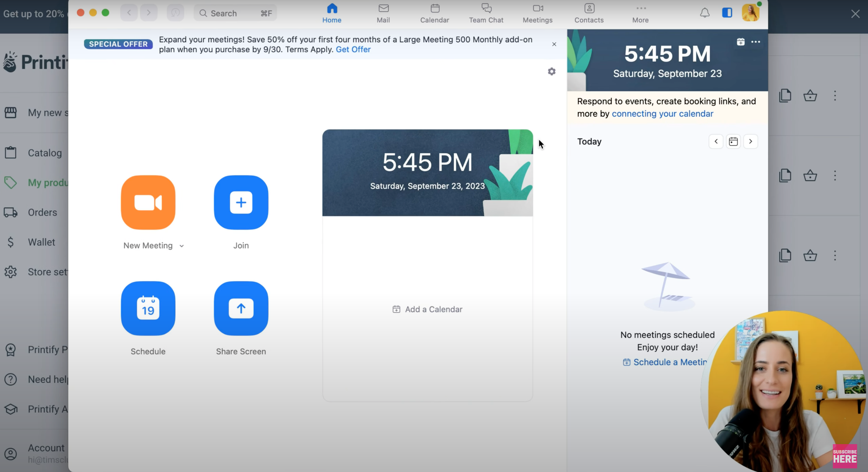Click the add-event calendar icon in side panel header

(x=741, y=42)
